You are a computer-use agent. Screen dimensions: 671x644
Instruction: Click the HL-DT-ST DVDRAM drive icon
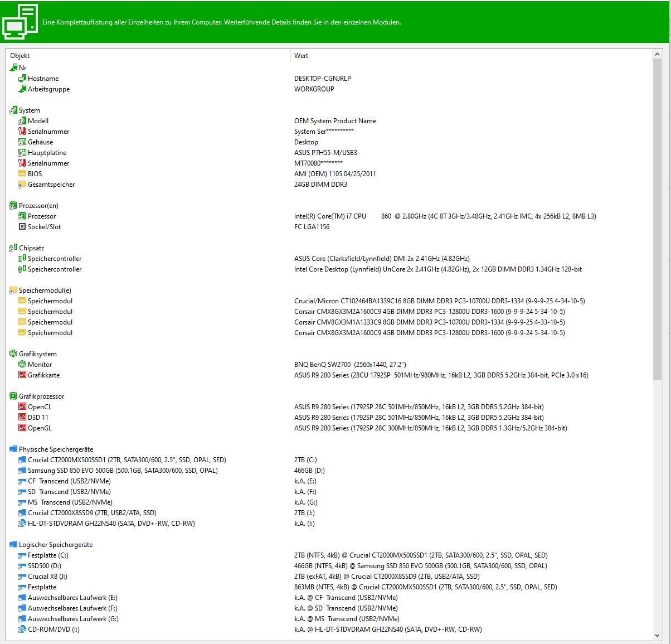click(22, 524)
